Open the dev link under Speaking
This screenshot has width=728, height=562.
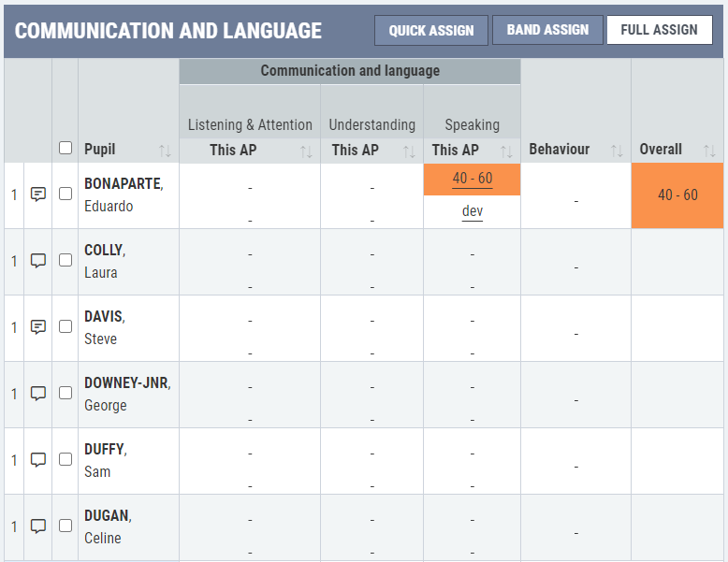(473, 211)
